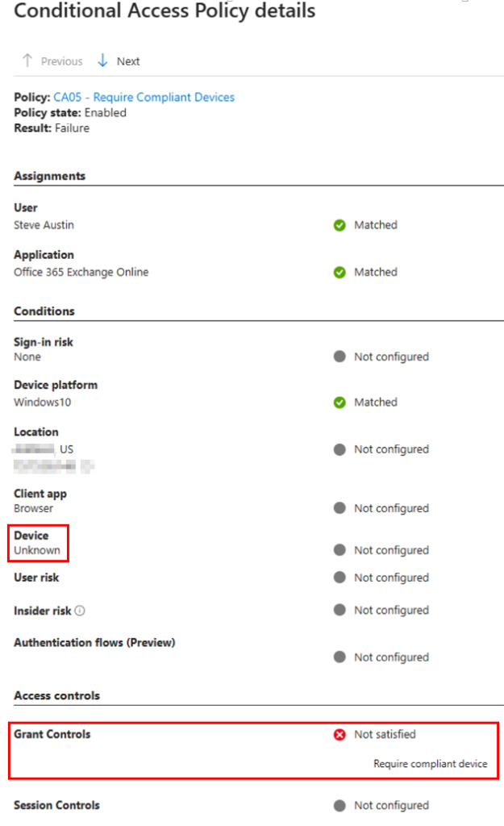This screenshot has width=504, height=826.
Task: Click the Previous up-arrow icon
Action: (x=27, y=61)
